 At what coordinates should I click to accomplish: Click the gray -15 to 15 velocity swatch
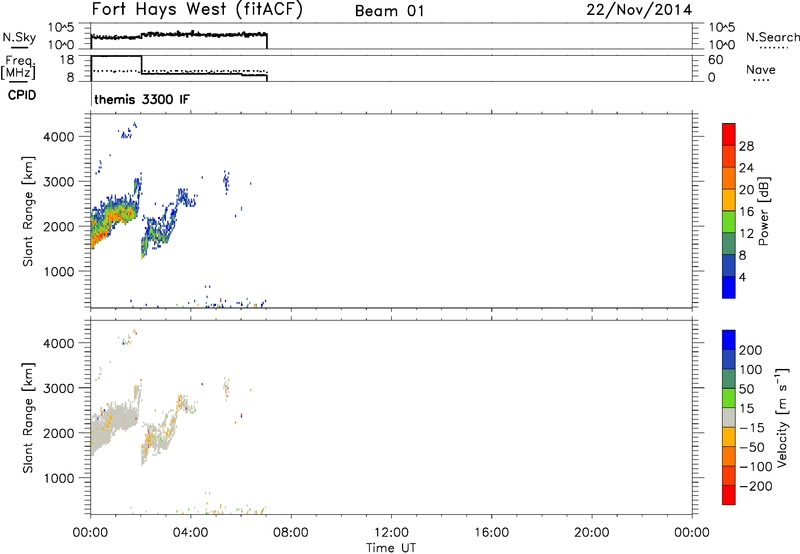[x=729, y=417]
